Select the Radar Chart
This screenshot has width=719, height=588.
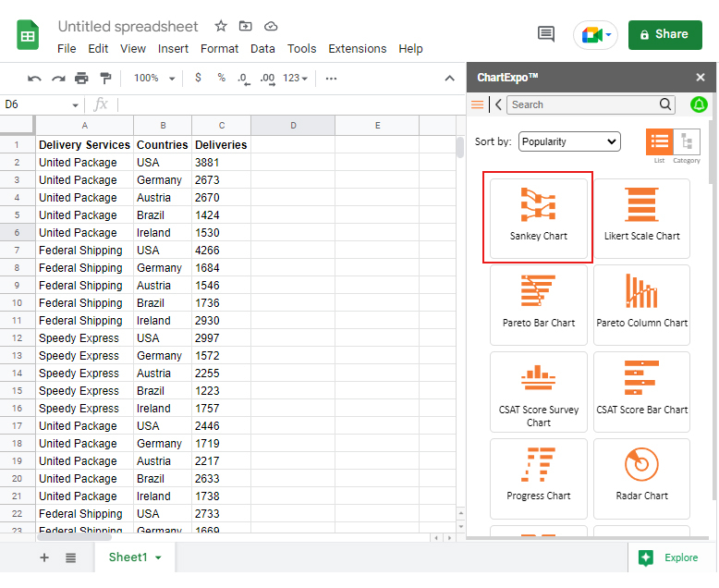click(x=641, y=478)
